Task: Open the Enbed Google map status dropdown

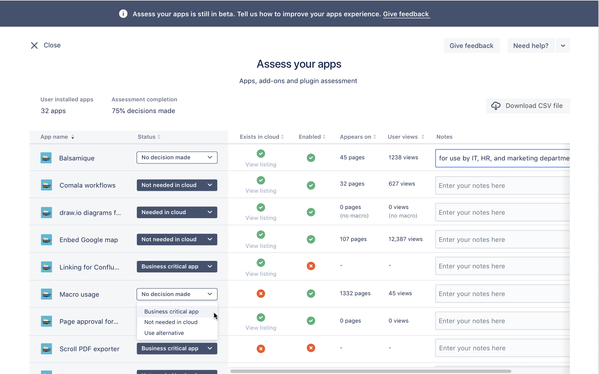Action: point(177,239)
